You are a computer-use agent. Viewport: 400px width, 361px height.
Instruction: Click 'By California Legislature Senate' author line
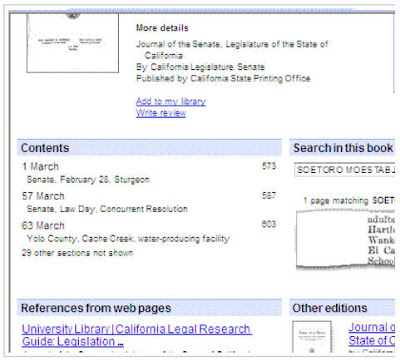click(200, 67)
